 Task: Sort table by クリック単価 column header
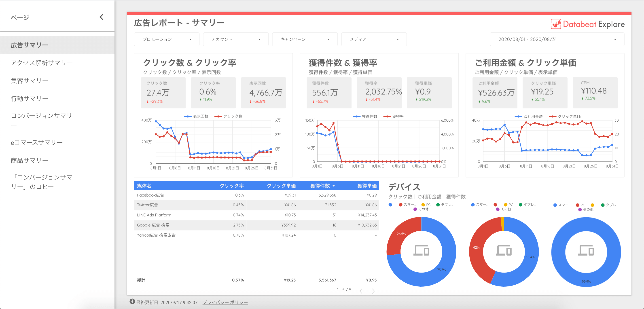click(281, 186)
